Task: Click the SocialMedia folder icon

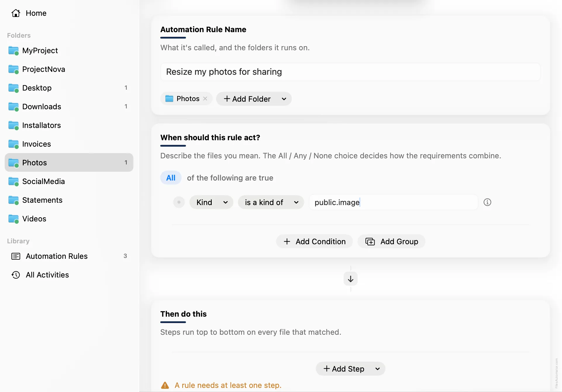Action: pos(13,181)
